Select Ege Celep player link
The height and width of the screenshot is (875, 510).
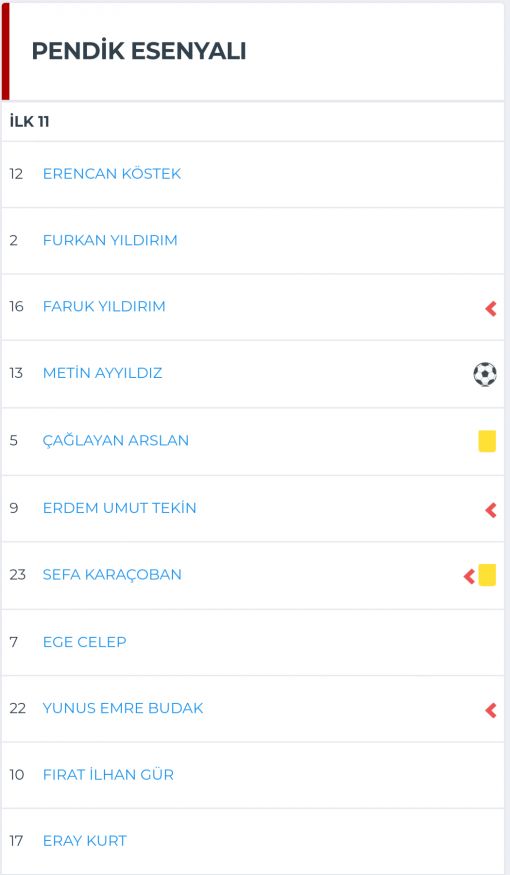coord(84,642)
